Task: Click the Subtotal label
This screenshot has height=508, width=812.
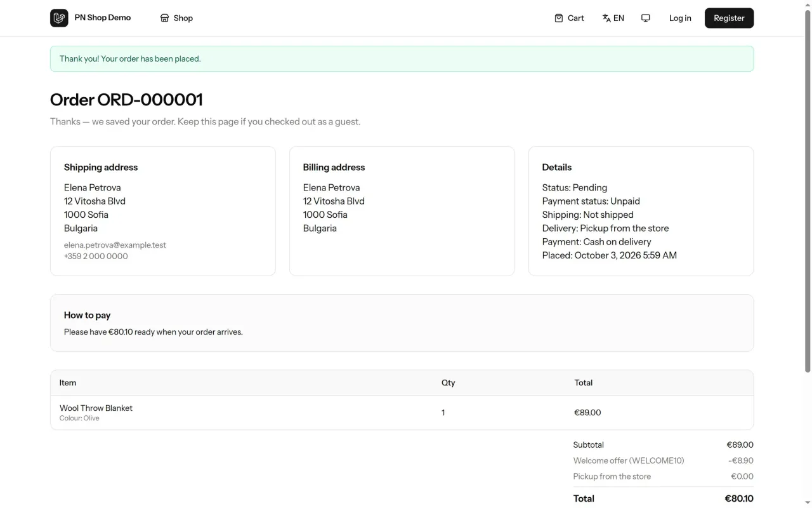Action: 589,445
